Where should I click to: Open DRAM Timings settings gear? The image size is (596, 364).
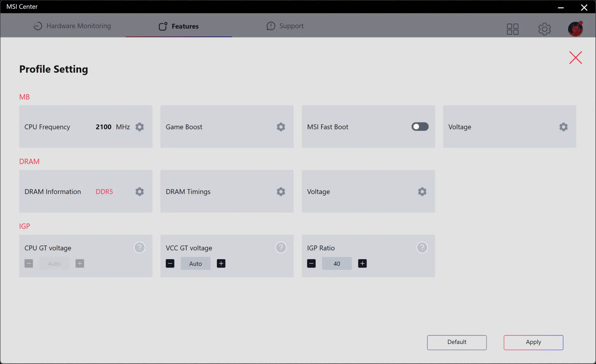point(281,191)
